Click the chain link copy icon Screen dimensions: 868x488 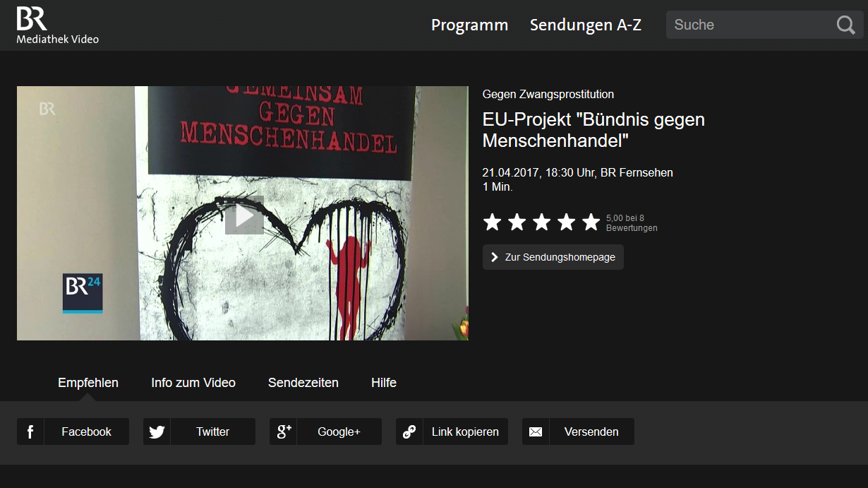(409, 432)
